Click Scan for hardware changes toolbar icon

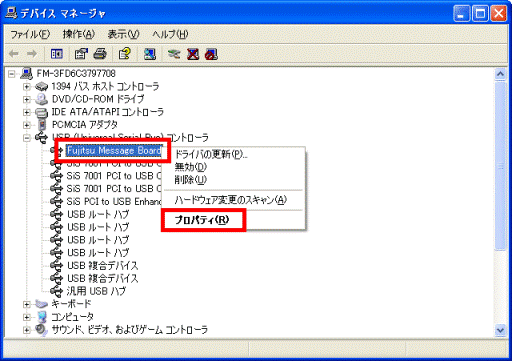(x=150, y=54)
